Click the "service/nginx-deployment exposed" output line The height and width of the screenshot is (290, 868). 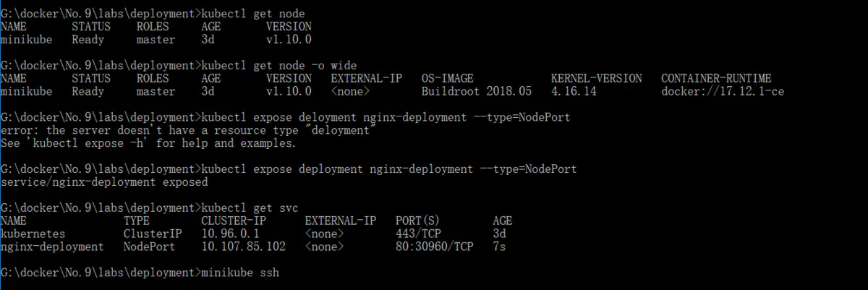tap(104, 182)
